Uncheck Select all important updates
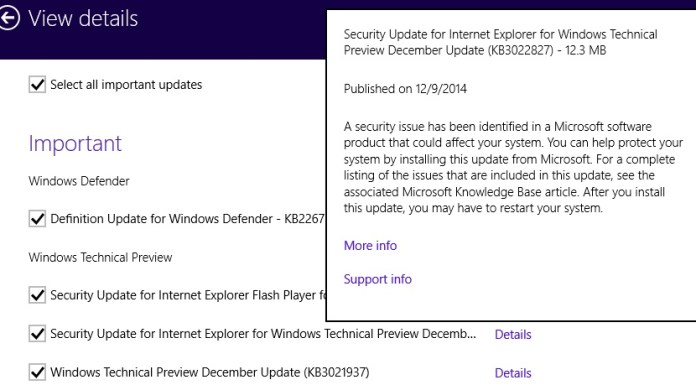 point(37,84)
